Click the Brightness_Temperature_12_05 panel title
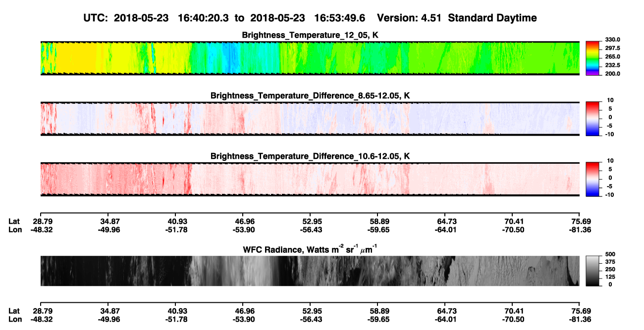This screenshot has height=330, width=644. [310, 35]
